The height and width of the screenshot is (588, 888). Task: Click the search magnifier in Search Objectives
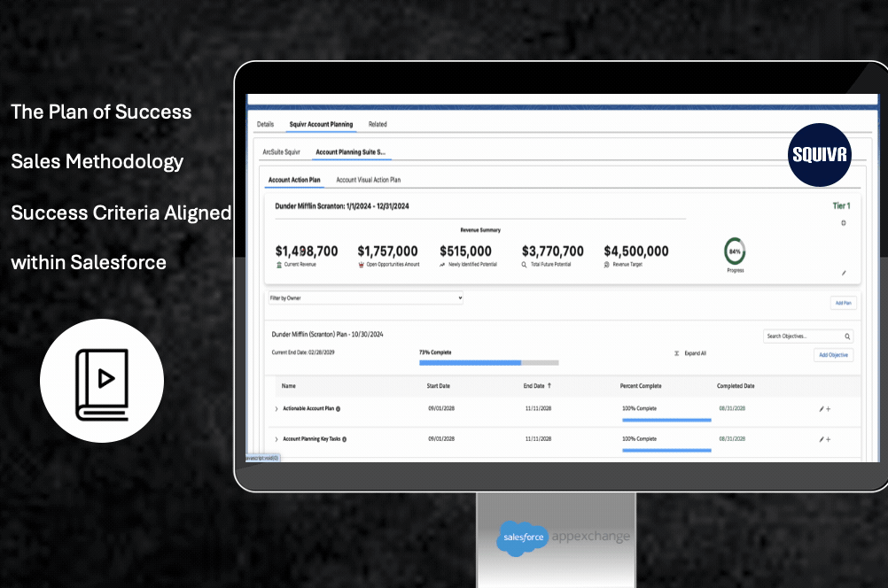pyautogui.click(x=847, y=337)
